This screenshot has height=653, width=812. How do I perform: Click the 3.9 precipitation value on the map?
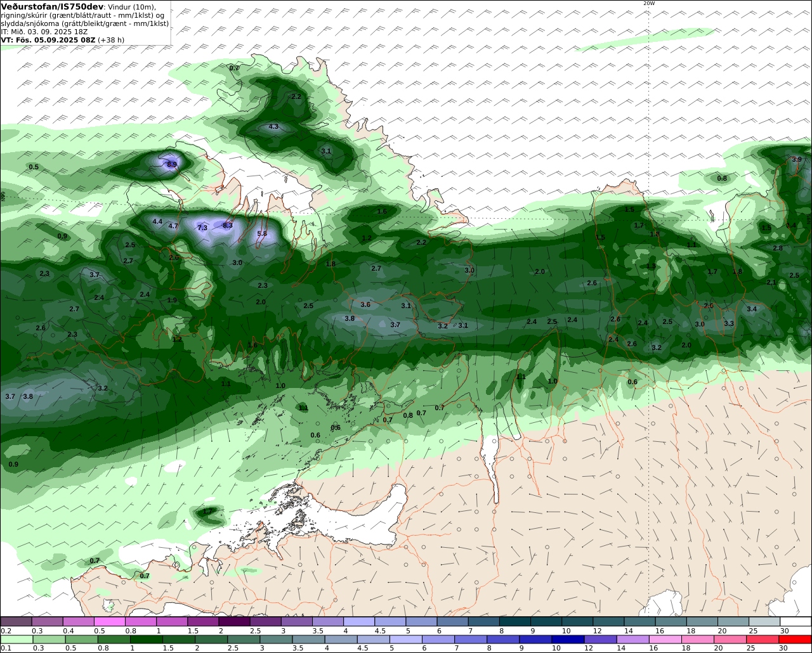[797, 159]
